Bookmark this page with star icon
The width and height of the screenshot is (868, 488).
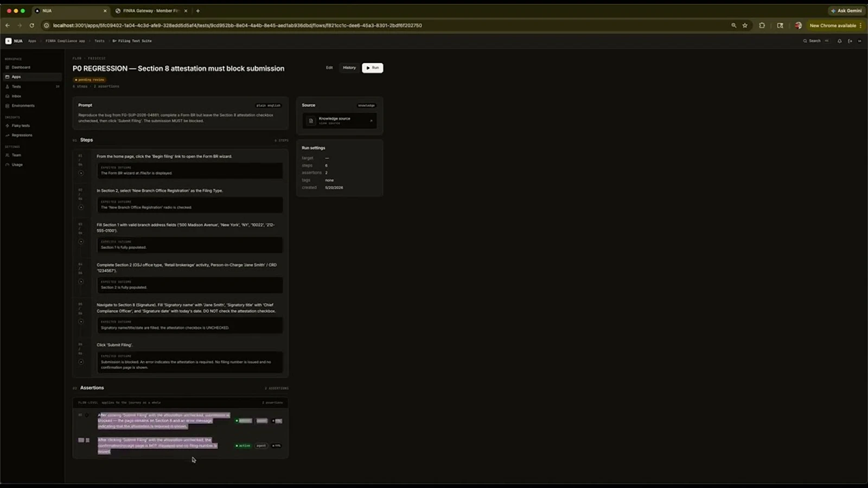[x=745, y=25]
